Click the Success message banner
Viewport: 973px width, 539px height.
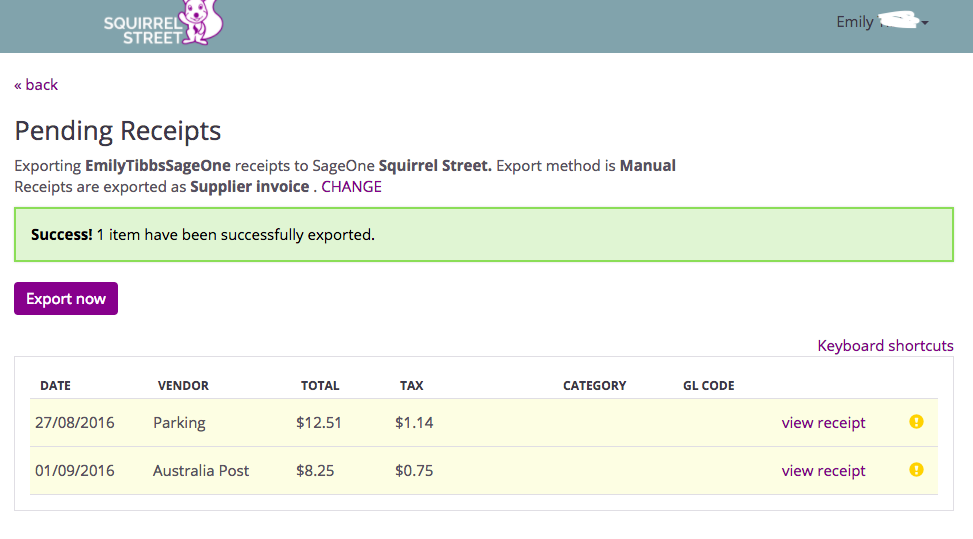click(484, 234)
